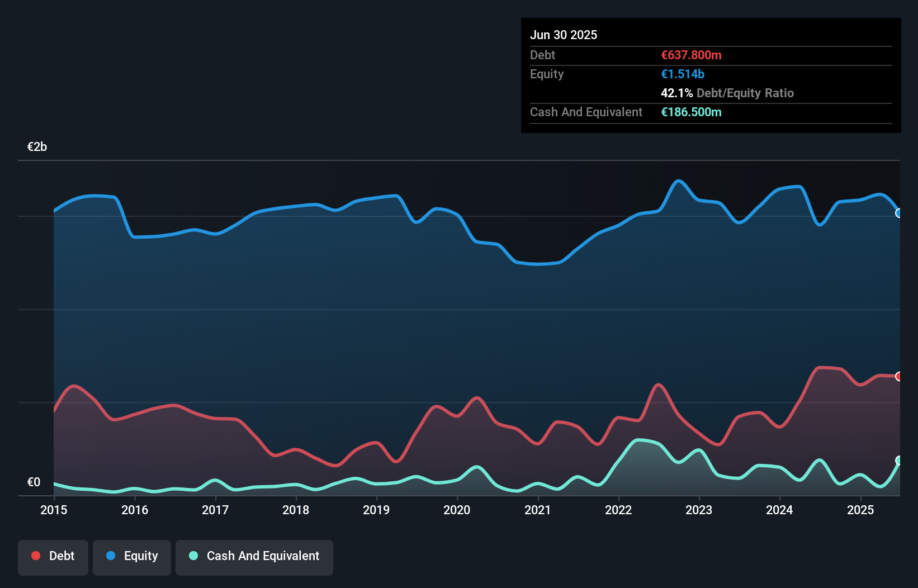
Task: Select the 2015 label on the x-axis
Action: (x=54, y=510)
